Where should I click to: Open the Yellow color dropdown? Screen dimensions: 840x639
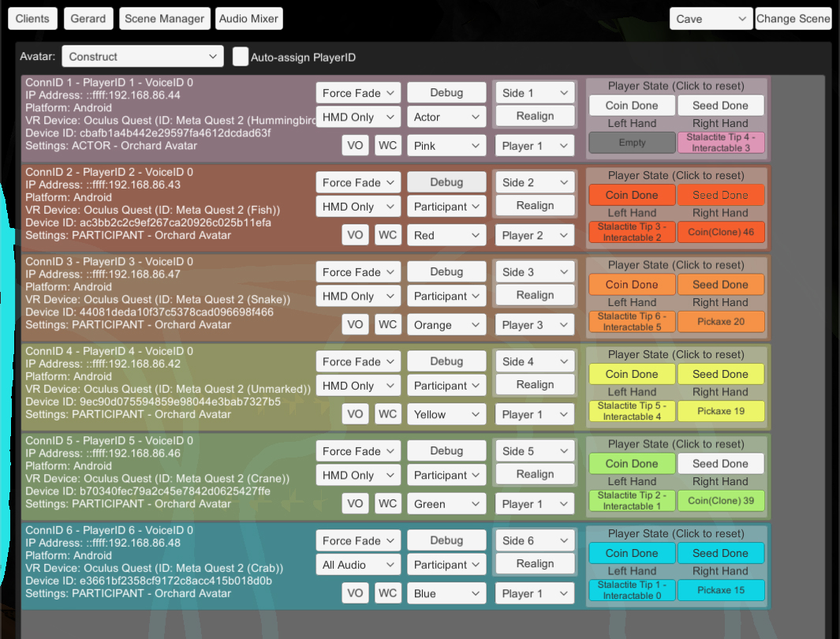[446, 414]
